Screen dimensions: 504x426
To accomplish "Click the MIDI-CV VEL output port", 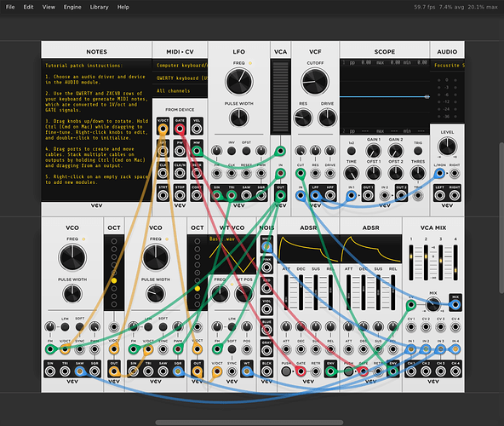I will (197, 129).
